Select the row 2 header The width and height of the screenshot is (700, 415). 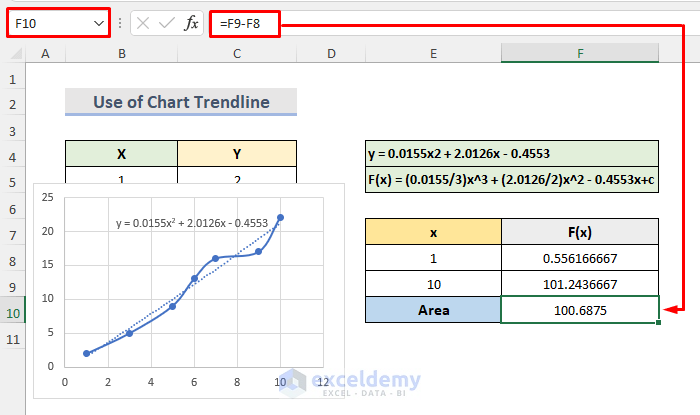tap(12, 104)
